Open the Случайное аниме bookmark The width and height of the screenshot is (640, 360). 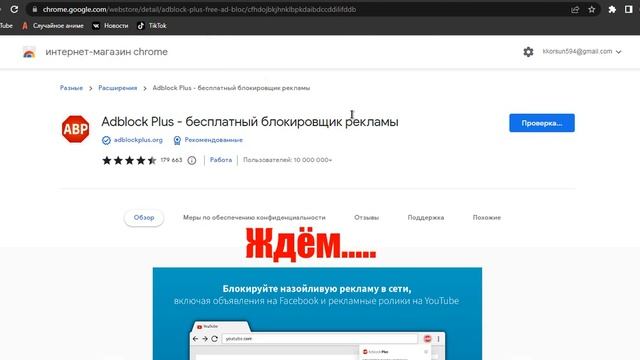coord(53,26)
